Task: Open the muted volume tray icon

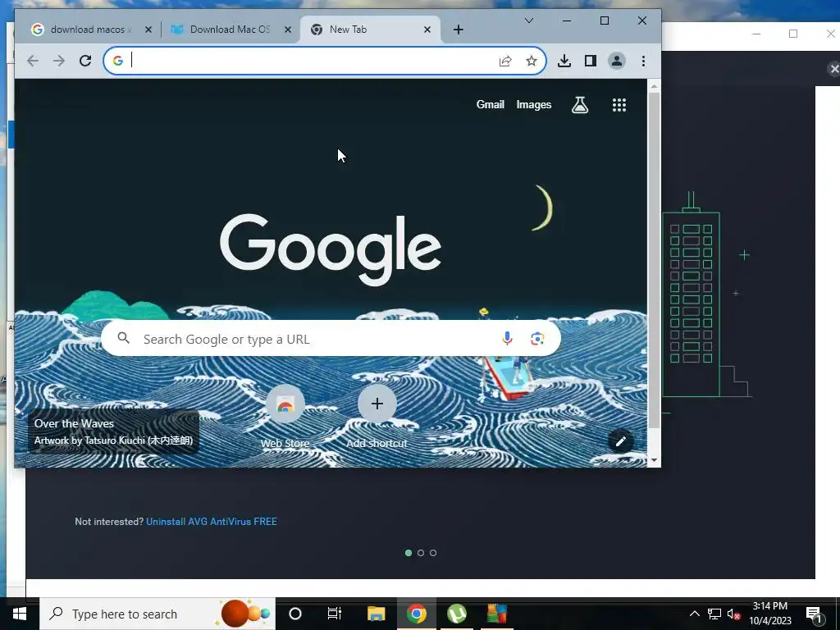Action: point(733,614)
